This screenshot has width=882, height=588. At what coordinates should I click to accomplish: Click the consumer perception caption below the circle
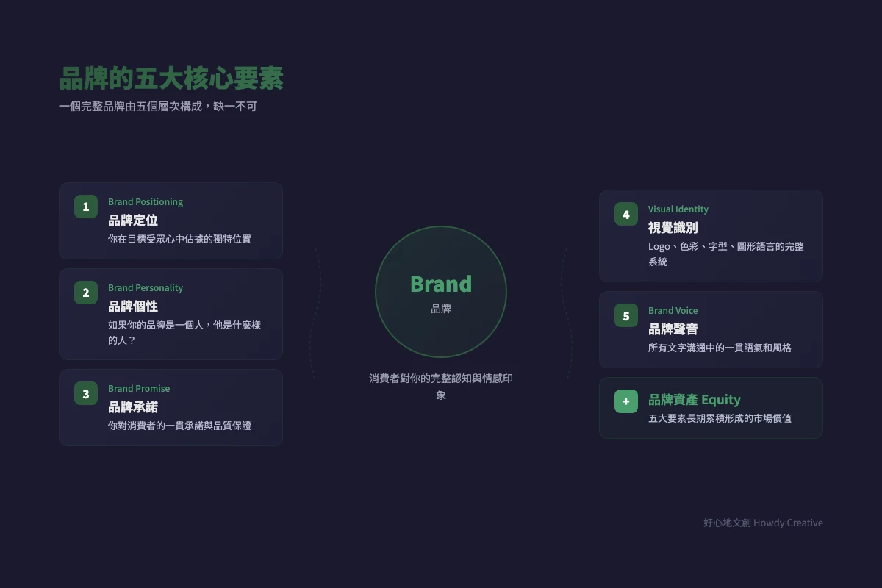(440, 386)
